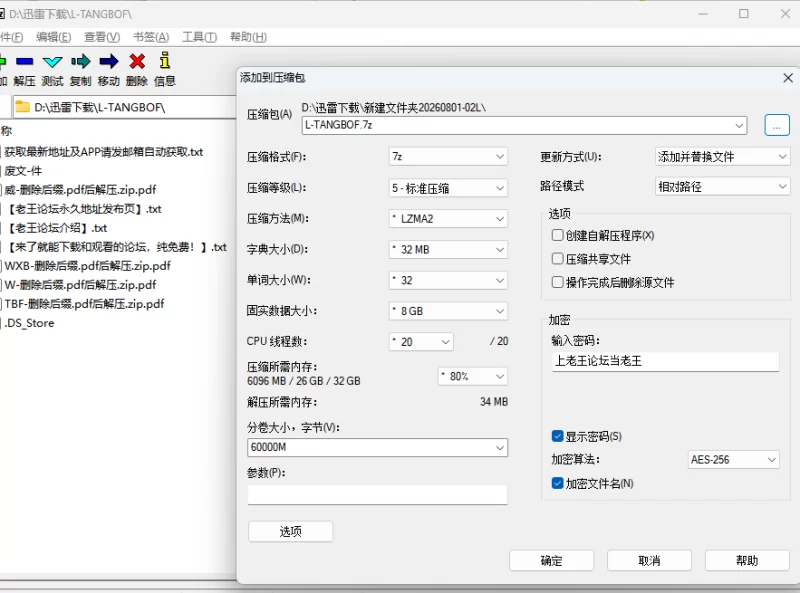Viewport: 800px width, 593px height.
Task: Close the 添加到压缩包 dialog
Action: point(788,78)
